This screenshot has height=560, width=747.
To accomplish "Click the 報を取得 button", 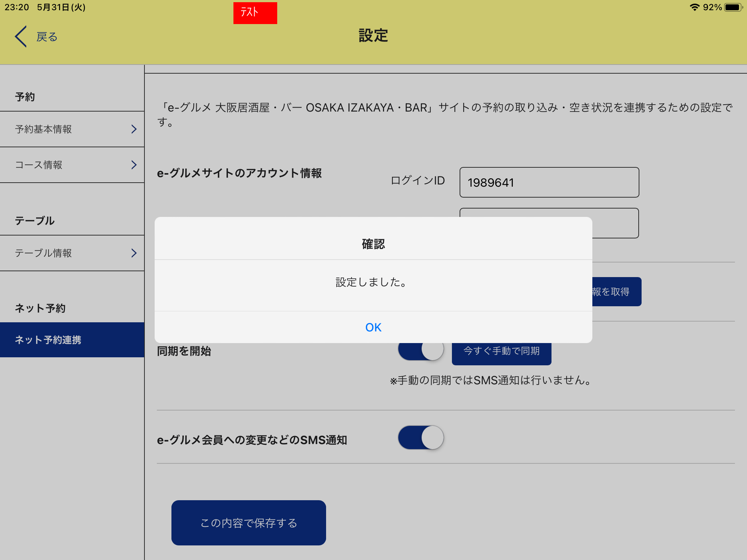I will (617, 292).
